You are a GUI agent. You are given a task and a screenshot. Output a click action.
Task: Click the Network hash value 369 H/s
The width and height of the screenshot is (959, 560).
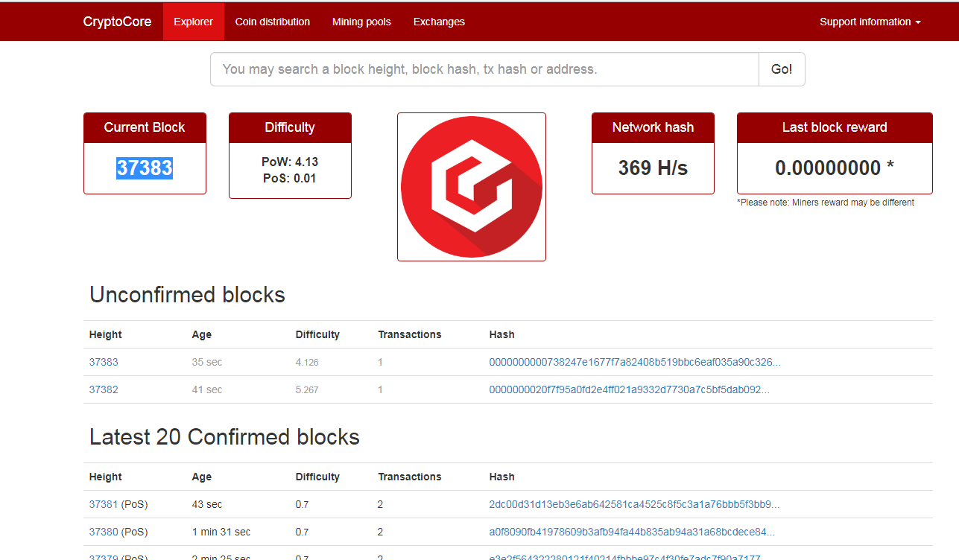coord(653,168)
